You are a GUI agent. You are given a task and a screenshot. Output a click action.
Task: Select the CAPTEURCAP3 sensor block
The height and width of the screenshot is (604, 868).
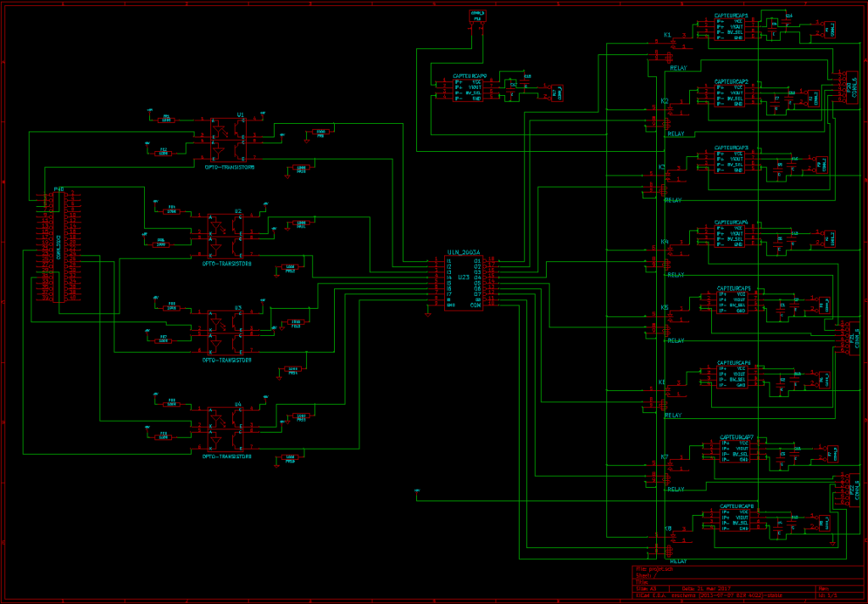(730, 162)
